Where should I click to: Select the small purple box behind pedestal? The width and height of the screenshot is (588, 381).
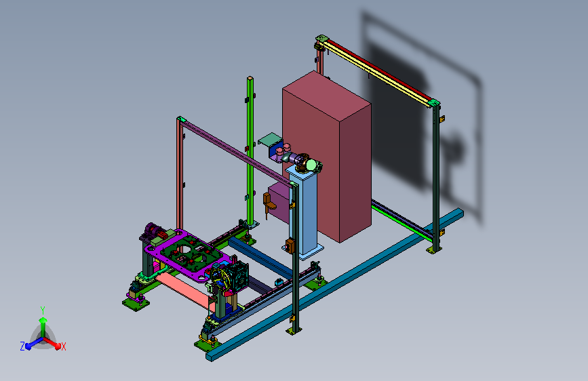click(x=278, y=204)
